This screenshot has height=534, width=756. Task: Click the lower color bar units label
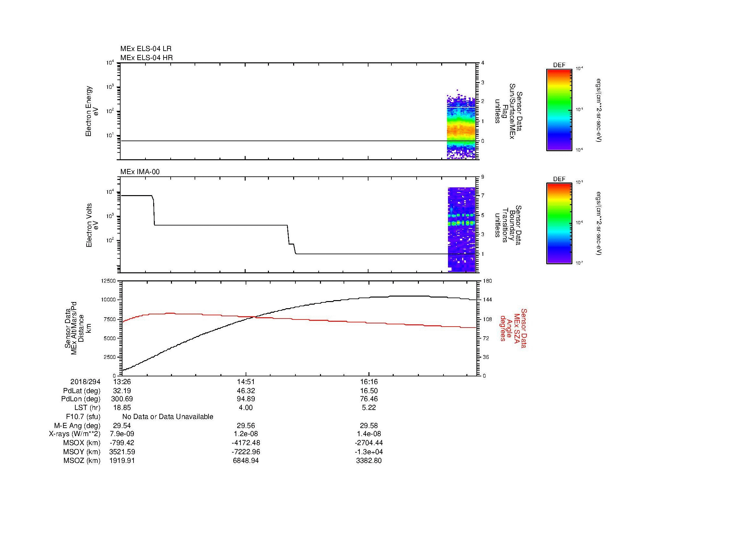pyautogui.click(x=599, y=224)
